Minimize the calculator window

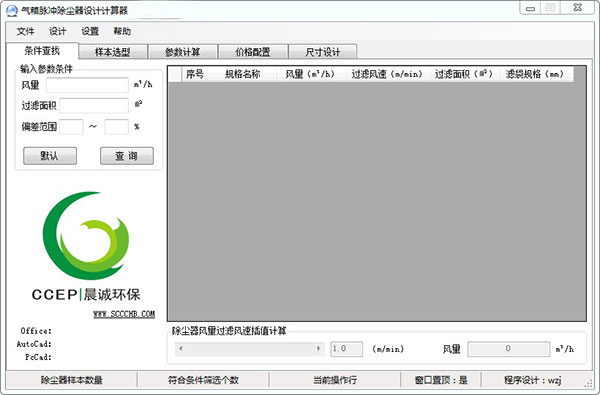[530, 8]
